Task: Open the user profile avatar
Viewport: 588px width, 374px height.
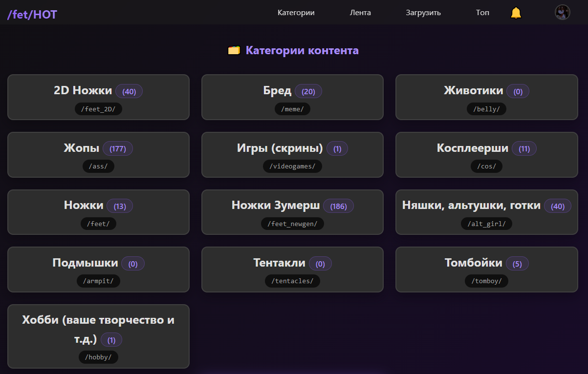Action: [x=562, y=12]
